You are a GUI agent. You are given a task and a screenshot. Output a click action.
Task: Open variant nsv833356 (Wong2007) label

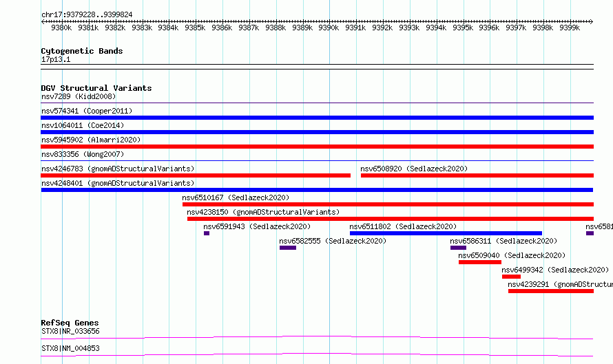click(83, 154)
